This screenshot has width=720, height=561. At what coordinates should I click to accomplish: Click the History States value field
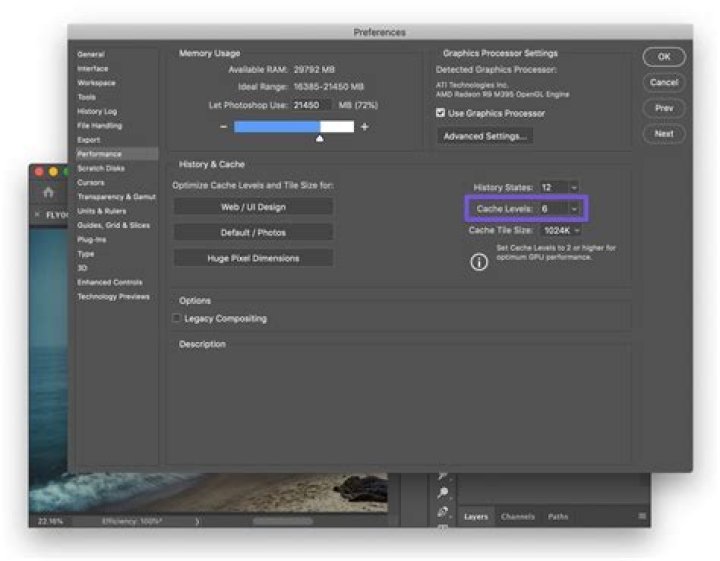click(554, 187)
